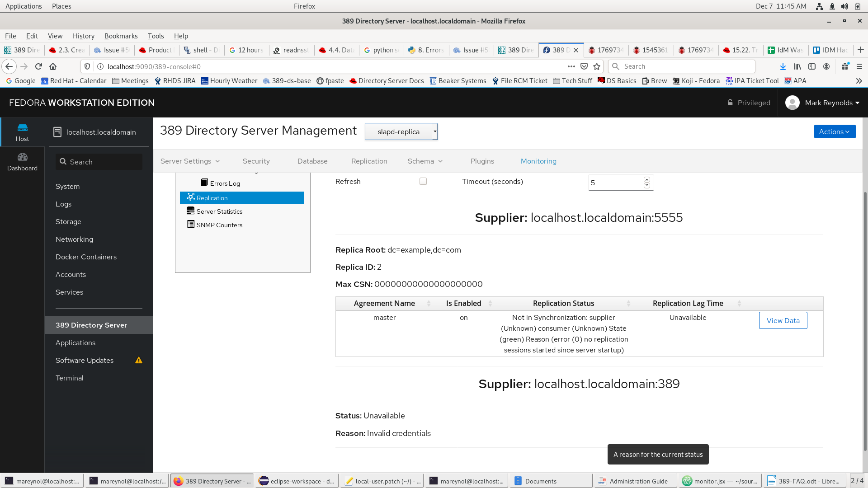Open Logs in the sidebar
This screenshot has height=488, width=868.
pyautogui.click(x=63, y=204)
